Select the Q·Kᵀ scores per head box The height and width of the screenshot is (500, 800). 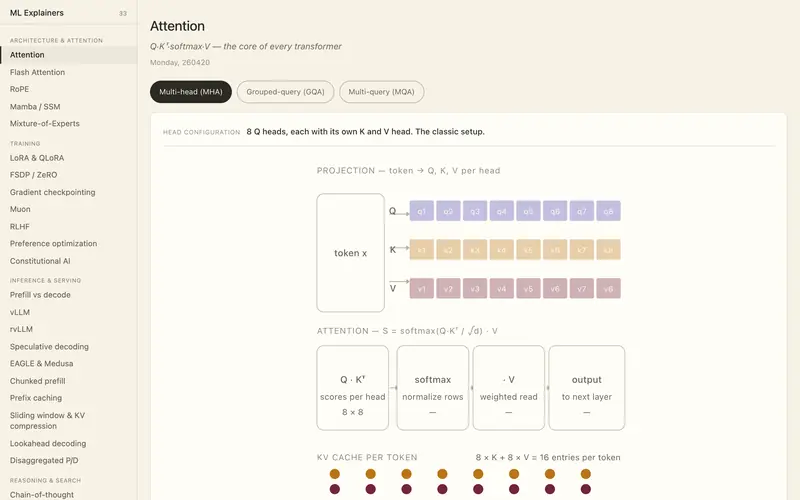coord(353,388)
